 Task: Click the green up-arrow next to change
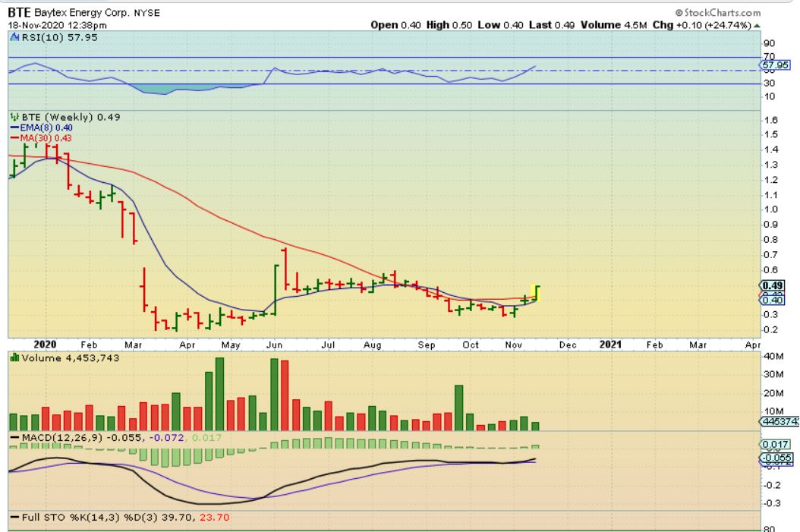757,26
